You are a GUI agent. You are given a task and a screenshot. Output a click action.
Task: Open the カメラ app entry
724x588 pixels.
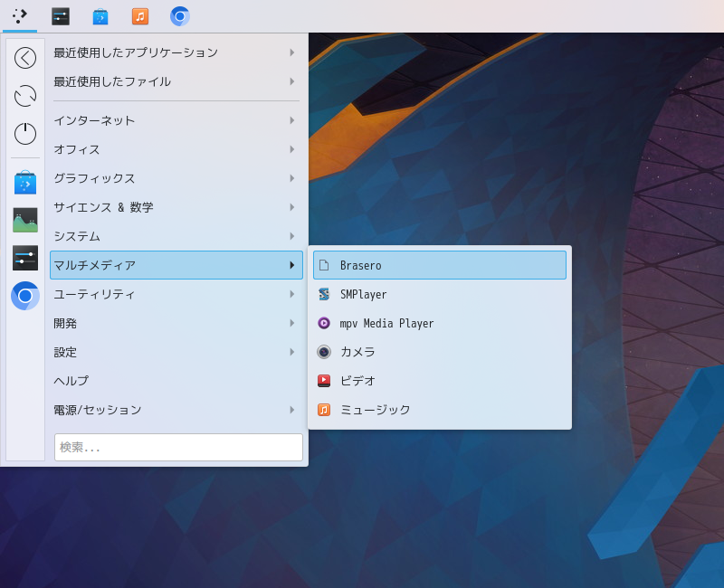440,352
